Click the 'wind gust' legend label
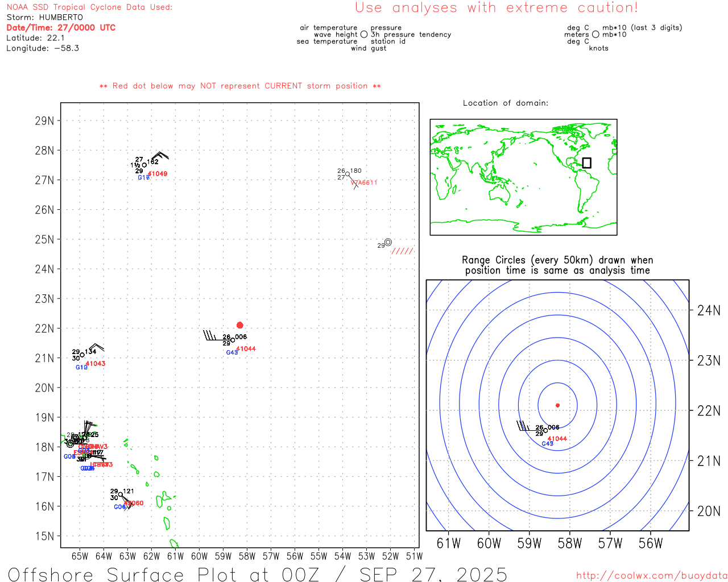This screenshot has width=728, height=582. [369, 48]
